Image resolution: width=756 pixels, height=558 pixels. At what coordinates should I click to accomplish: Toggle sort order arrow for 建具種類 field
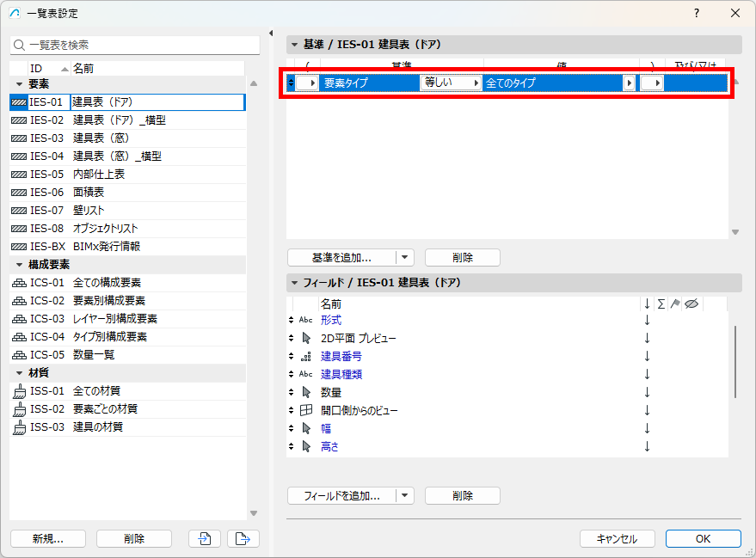tap(647, 374)
